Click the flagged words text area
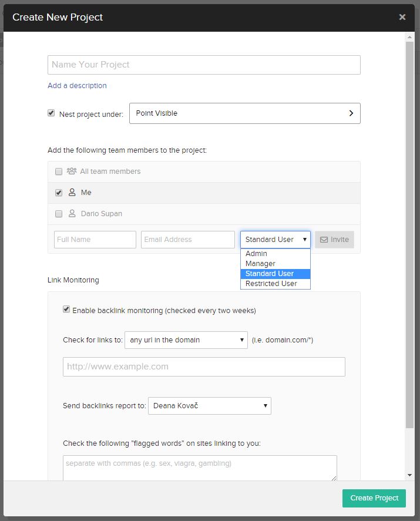This screenshot has height=521, width=420. pos(200,468)
